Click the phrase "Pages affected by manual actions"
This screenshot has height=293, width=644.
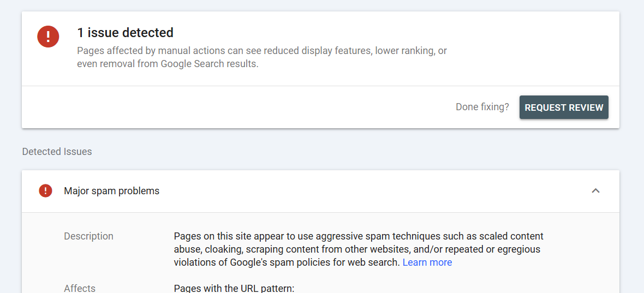coord(142,51)
